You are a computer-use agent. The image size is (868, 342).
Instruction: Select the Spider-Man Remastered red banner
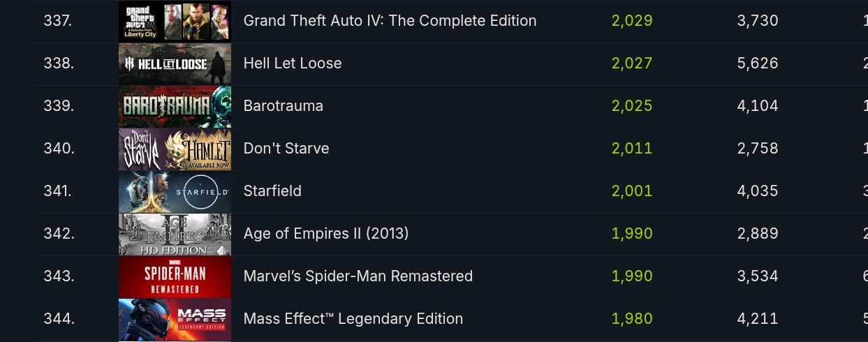pyautogui.click(x=175, y=277)
